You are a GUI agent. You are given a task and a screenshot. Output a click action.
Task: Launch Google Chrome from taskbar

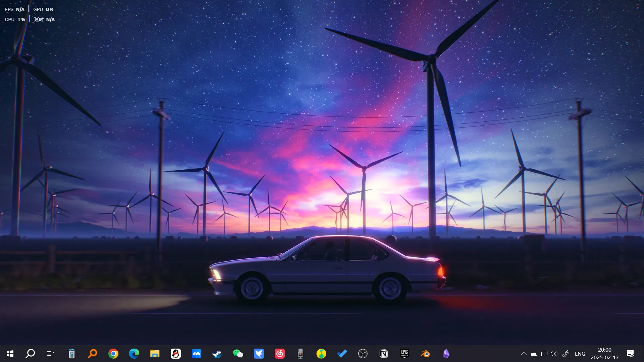[x=113, y=354]
